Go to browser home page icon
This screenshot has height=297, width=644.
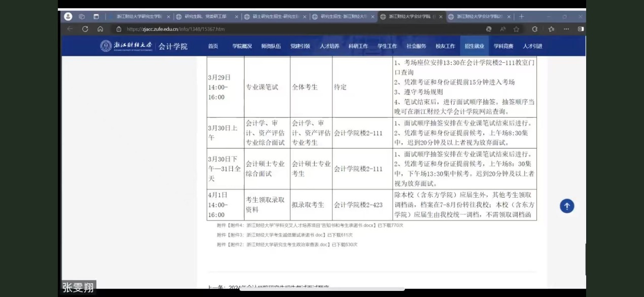[x=100, y=29]
